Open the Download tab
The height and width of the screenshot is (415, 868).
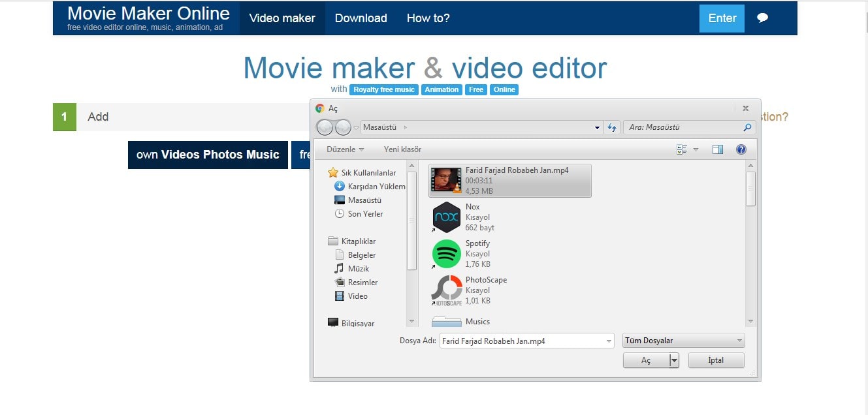click(361, 18)
